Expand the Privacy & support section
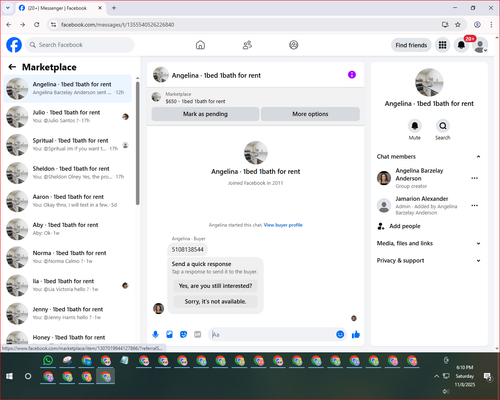 [429, 261]
